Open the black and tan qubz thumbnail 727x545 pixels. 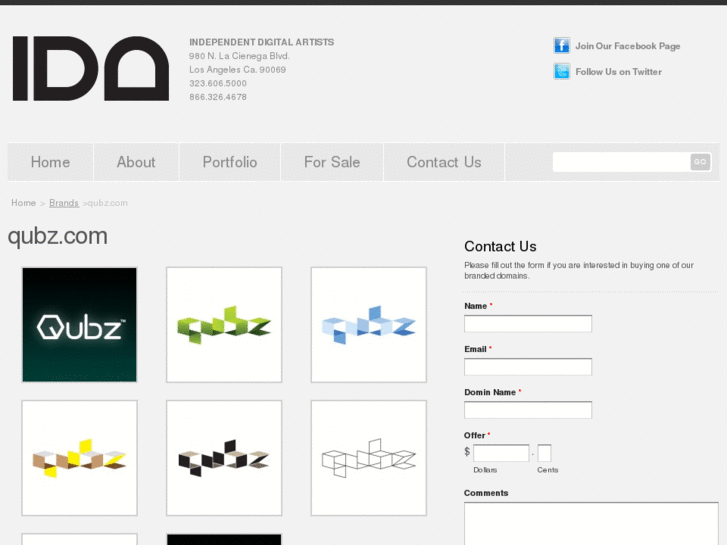coord(224,458)
